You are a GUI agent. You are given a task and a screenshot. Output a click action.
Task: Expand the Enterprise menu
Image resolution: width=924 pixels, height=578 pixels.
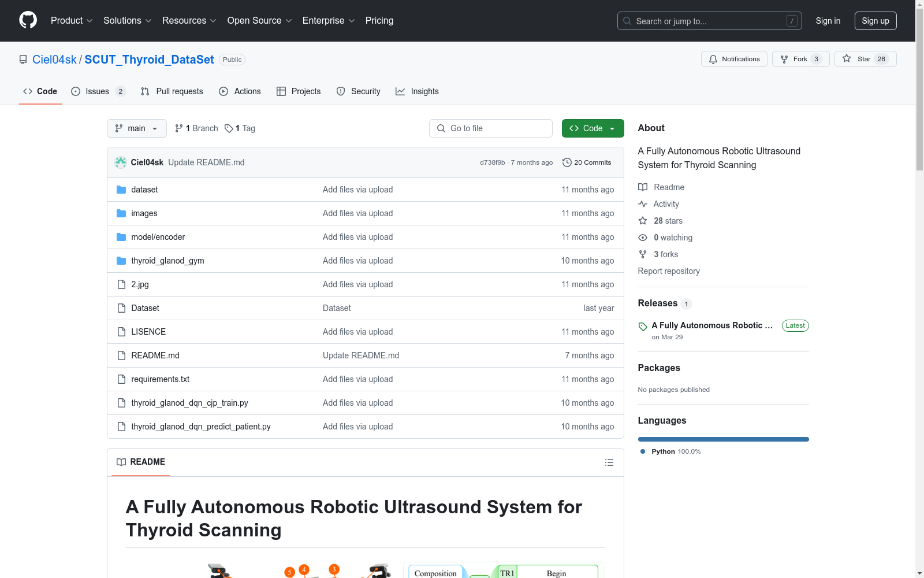[x=329, y=21]
